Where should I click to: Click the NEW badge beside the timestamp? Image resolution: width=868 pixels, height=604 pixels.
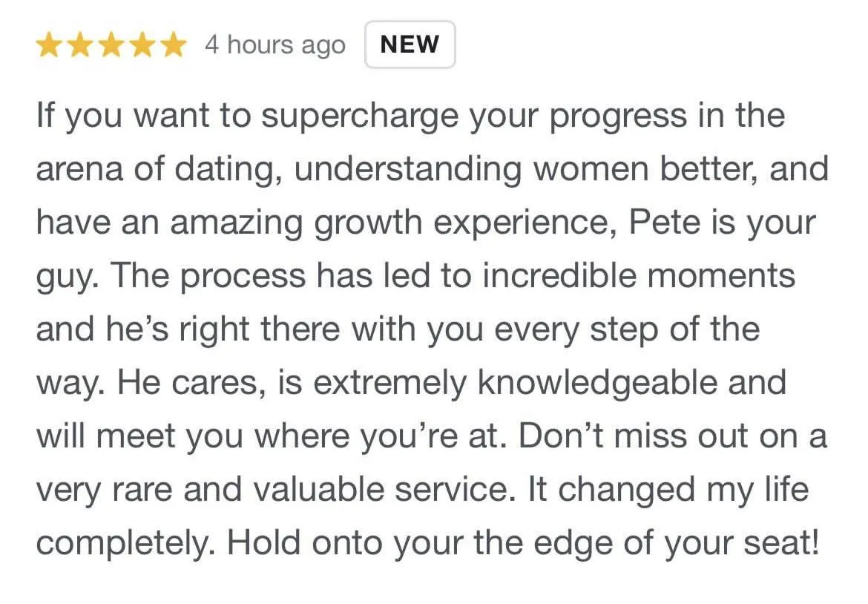point(410,45)
